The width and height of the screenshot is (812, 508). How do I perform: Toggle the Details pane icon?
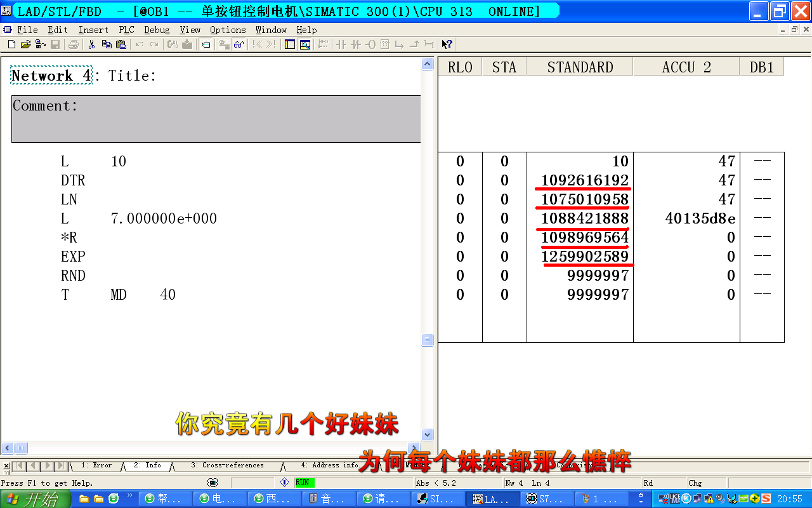pyautogui.click(x=305, y=44)
